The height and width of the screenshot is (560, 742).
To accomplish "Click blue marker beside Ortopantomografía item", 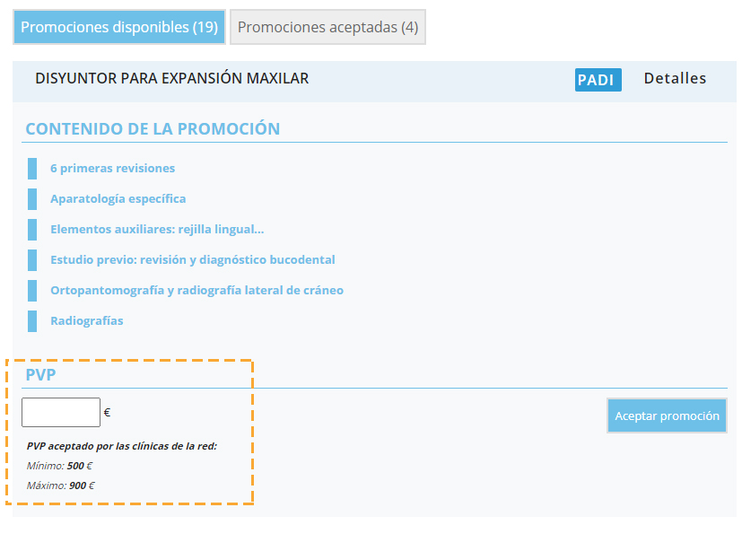I will click(32, 291).
